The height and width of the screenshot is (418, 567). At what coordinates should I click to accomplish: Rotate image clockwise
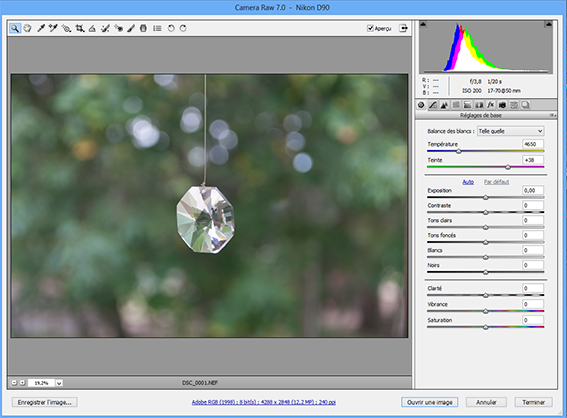183,28
